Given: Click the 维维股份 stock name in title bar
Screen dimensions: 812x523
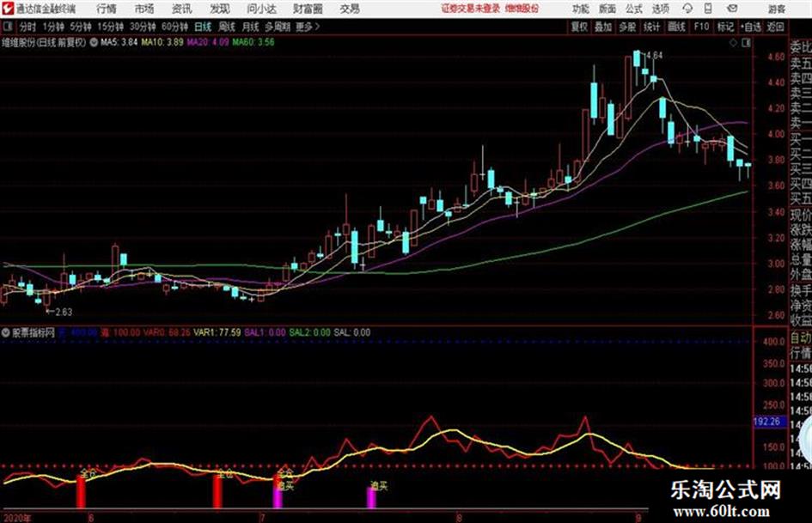Looking at the screenshot, I should [522, 9].
